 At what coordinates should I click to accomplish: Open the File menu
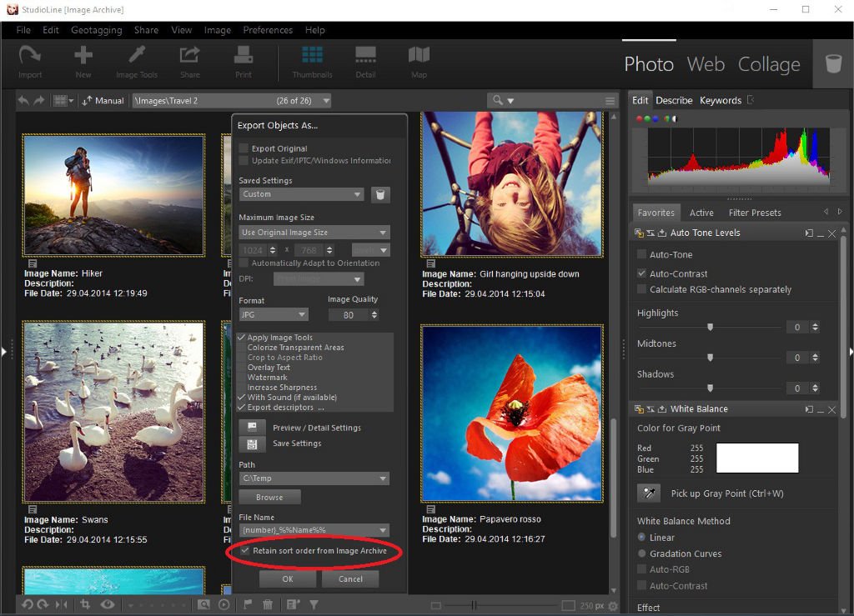(x=23, y=30)
